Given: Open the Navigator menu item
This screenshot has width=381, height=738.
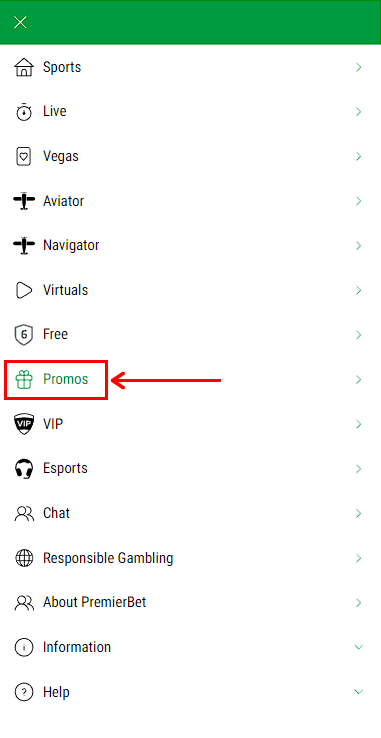Looking at the screenshot, I should pos(190,246).
